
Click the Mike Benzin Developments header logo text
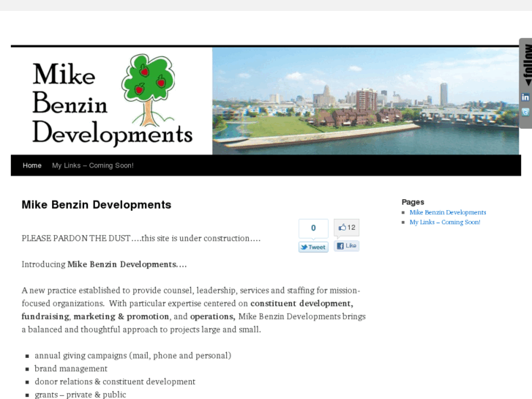(x=112, y=103)
